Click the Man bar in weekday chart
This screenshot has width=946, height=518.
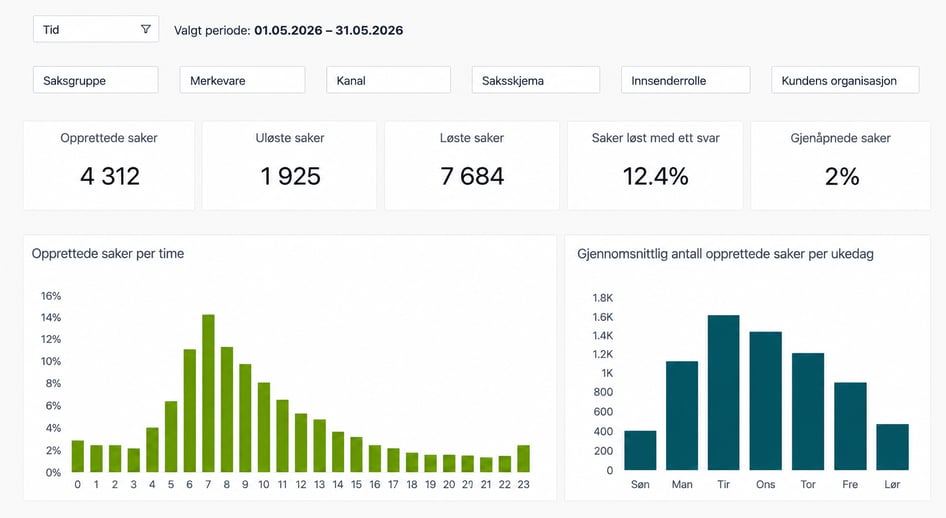point(682,415)
